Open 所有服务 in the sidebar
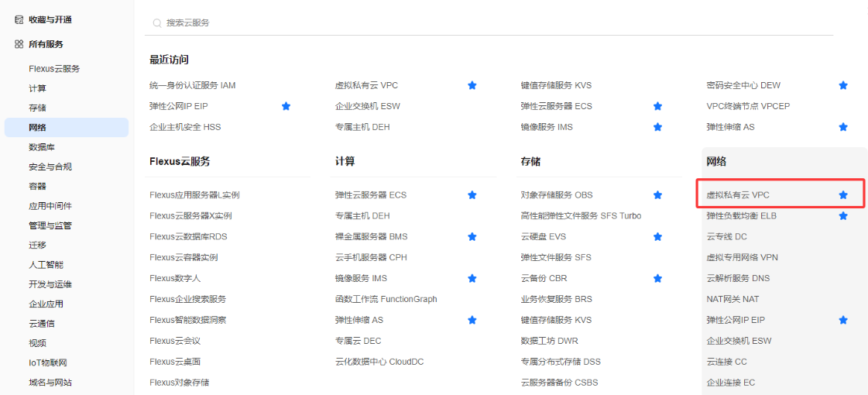 click(46, 44)
